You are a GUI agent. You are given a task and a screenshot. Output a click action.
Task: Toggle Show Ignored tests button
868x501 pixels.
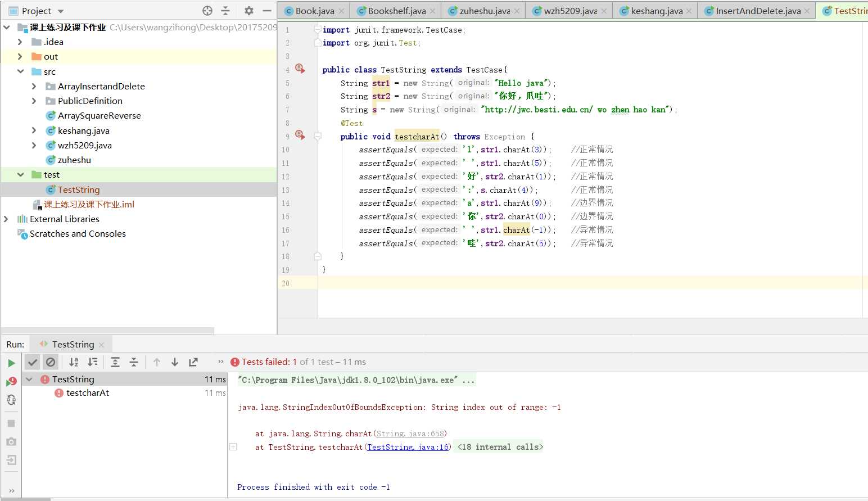click(51, 362)
